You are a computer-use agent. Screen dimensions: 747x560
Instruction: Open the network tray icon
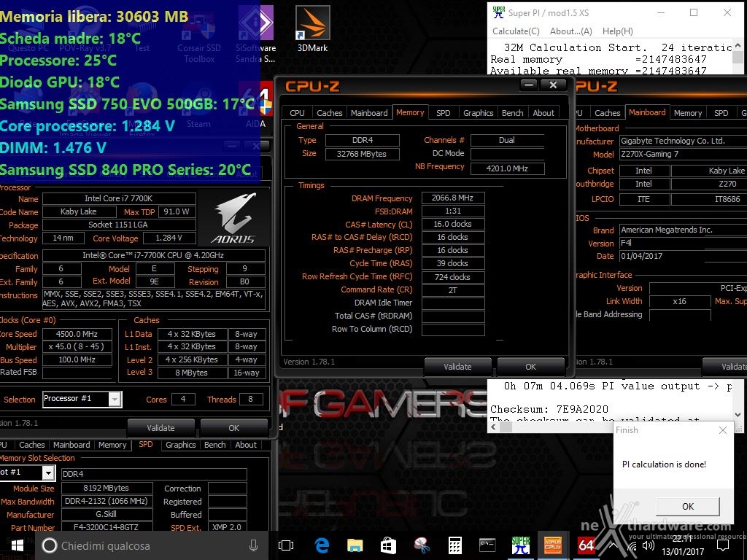click(632, 546)
